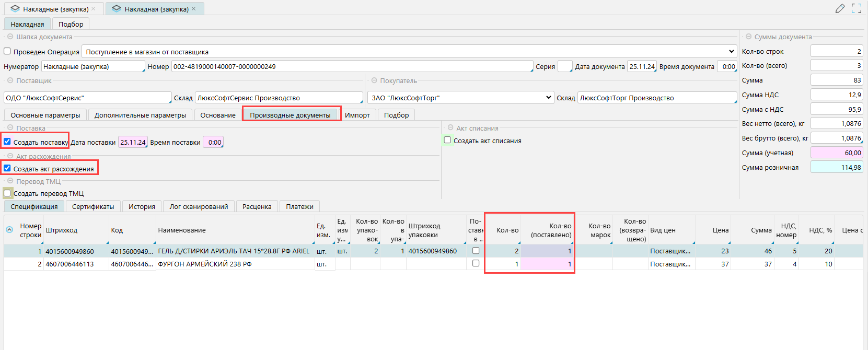Enable Создать перевод ТМЦ checkbox

coord(7,193)
